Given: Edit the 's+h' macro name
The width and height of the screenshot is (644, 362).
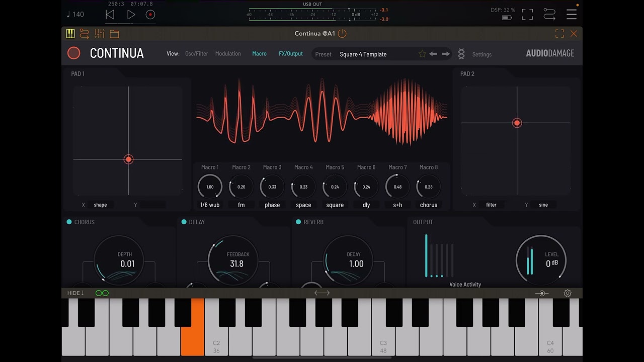Looking at the screenshot, I should point(397,205).
